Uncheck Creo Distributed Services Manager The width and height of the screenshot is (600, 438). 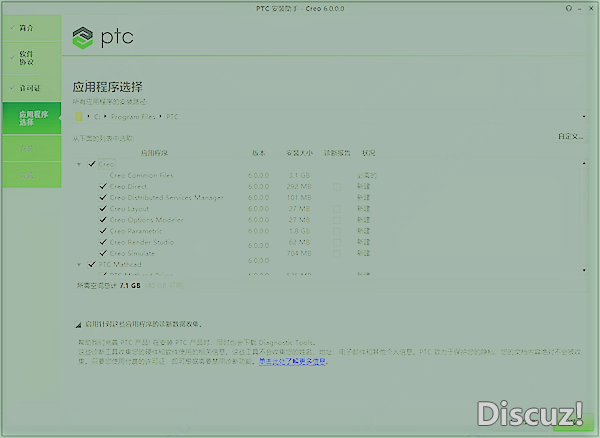[x=103, y=197]
